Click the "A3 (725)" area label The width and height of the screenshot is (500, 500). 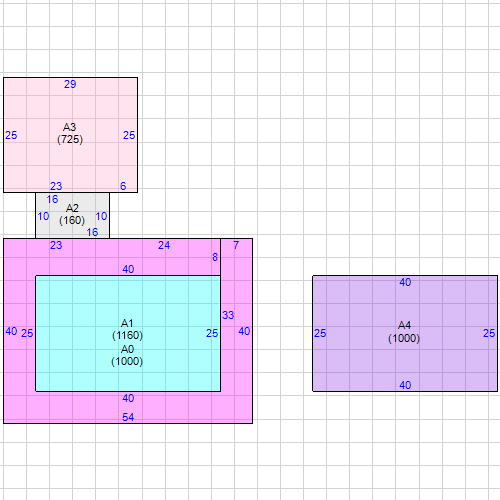point(70,133)
